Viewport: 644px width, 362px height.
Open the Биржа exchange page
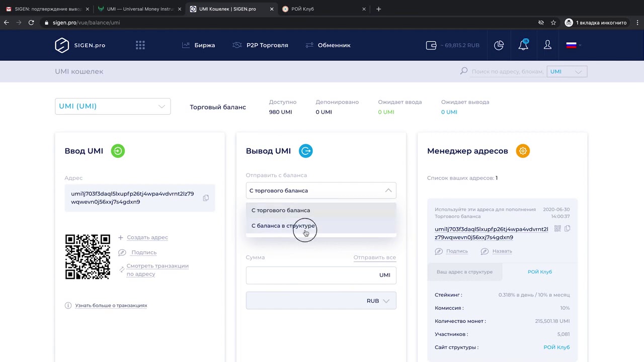click(x=198, y=45)
